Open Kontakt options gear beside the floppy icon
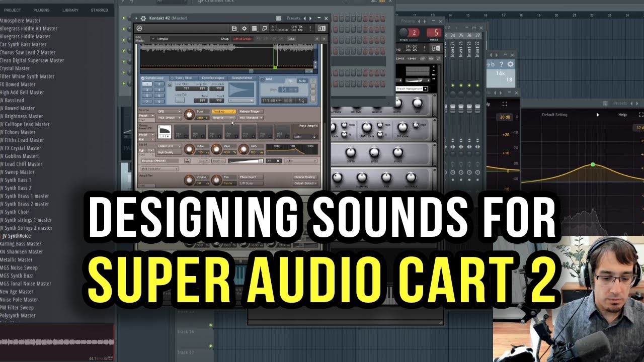 pyautogui.click(x=244, y=29)
